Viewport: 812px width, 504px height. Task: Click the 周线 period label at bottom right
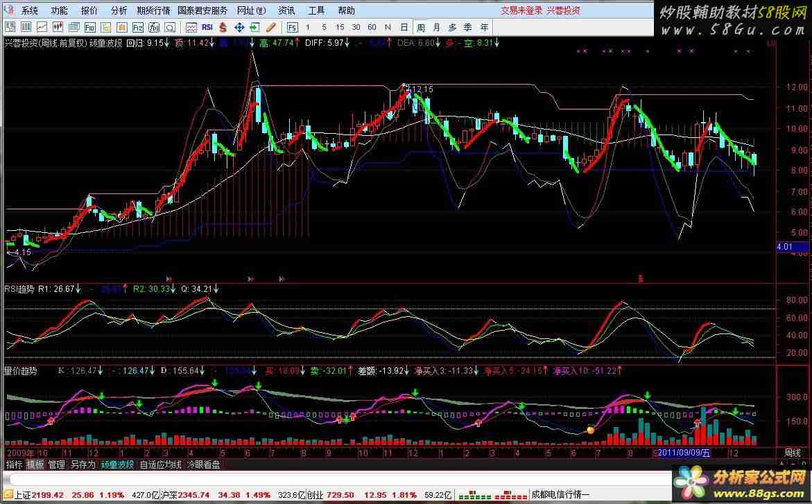point(793,453)
